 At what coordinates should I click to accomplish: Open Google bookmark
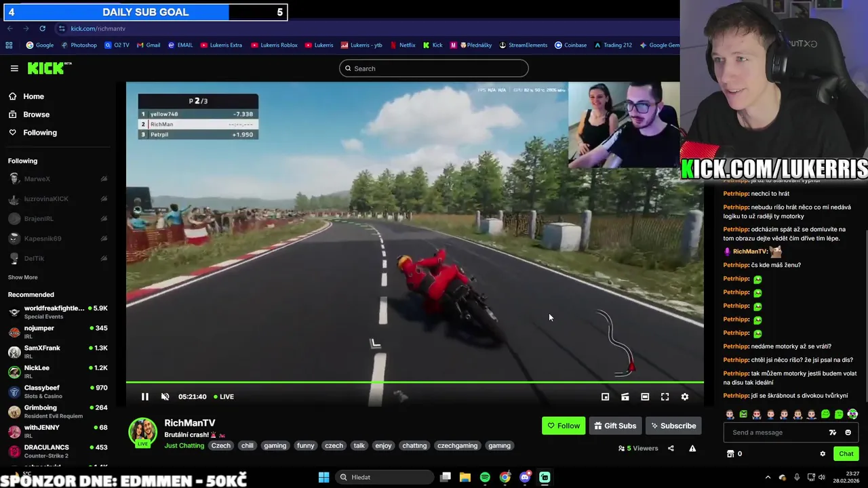pos(39,45)
